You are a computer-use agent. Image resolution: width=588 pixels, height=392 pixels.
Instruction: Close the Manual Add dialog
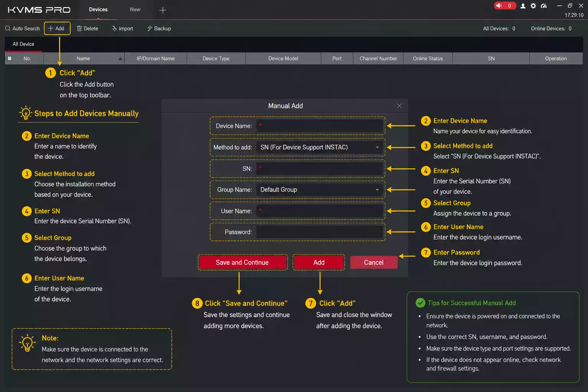(x=399, y=106)
